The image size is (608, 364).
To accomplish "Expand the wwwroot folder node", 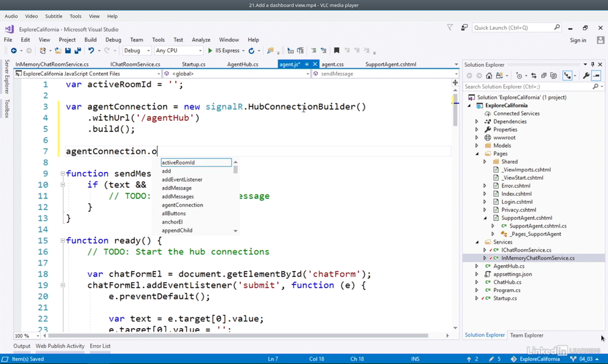I will 477,137.
